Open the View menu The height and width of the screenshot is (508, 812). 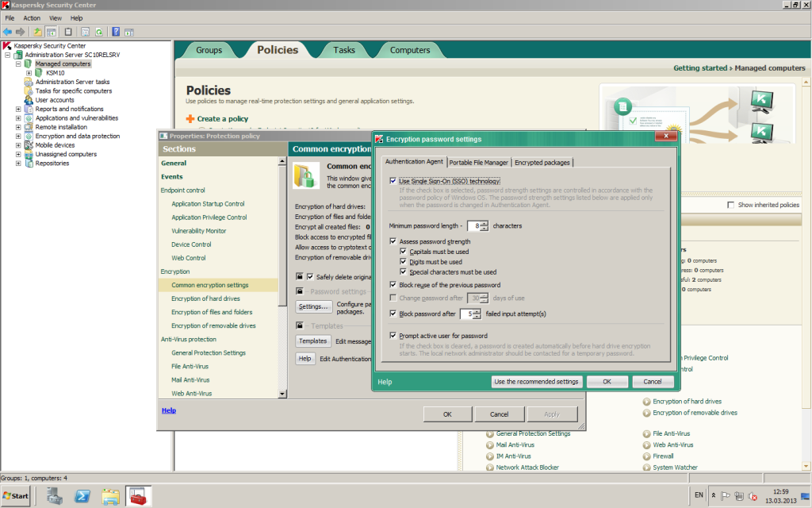click(x=55, y=18)
